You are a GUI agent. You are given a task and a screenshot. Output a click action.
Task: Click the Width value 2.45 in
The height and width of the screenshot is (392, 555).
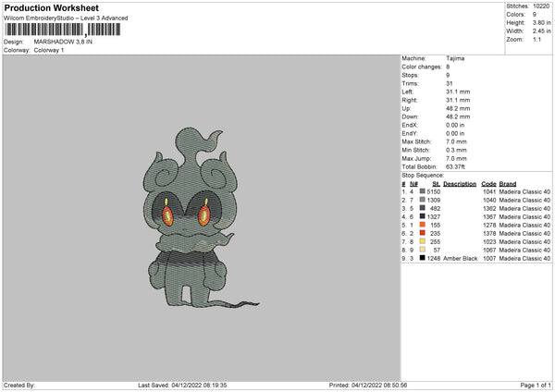click(541, 31)
